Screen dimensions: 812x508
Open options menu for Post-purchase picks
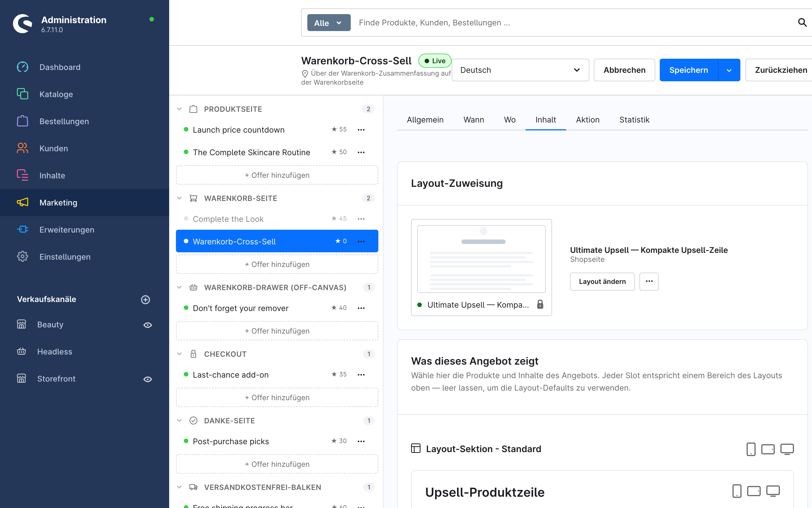[361, 441]
